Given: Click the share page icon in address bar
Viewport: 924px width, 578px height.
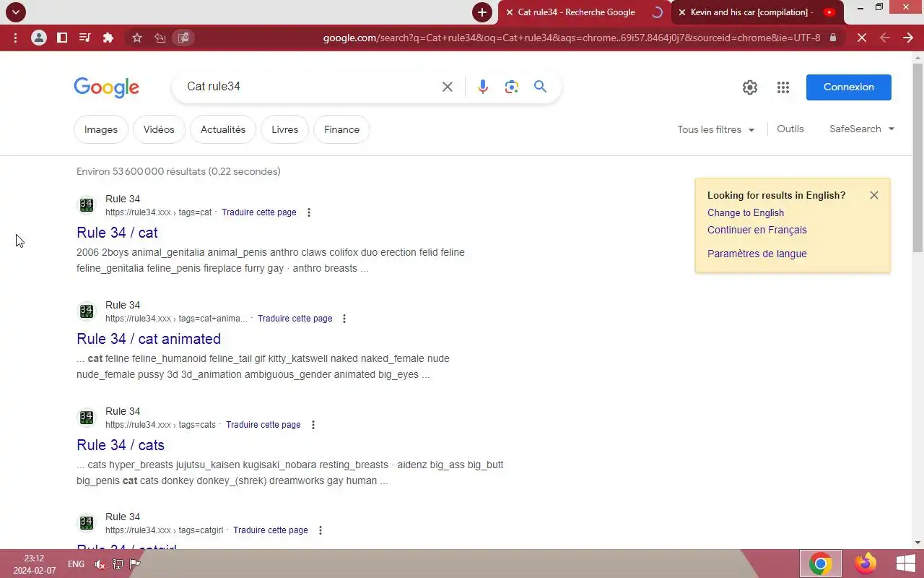Looking at the screenshot, I should tap(160, 38).
